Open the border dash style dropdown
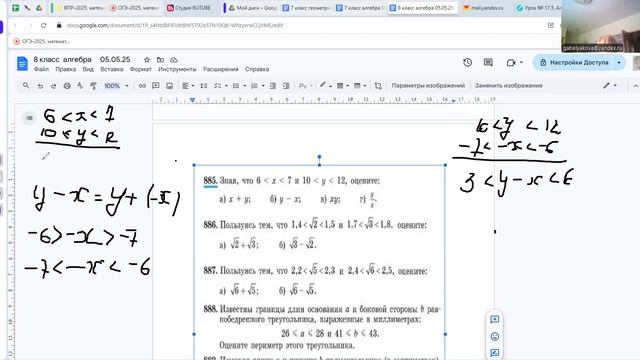Viewport: 640px width, 360px height. coord(360,86)
